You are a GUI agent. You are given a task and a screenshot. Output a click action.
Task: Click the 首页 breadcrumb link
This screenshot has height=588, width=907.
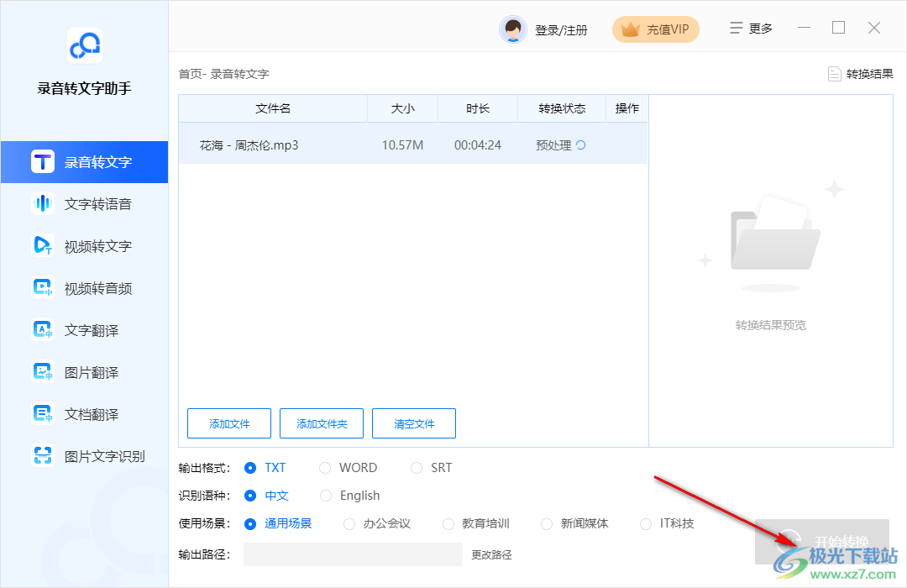pyautogui.click(x=186, y=73)
